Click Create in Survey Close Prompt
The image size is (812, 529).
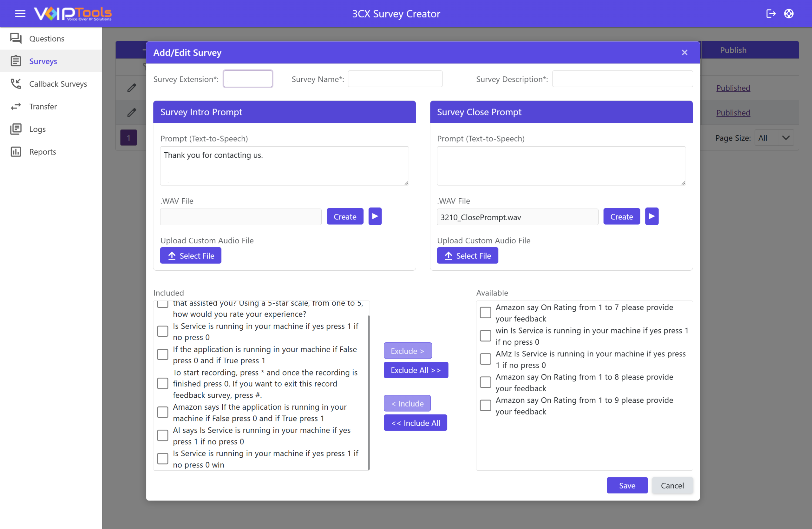coord(622,216)
